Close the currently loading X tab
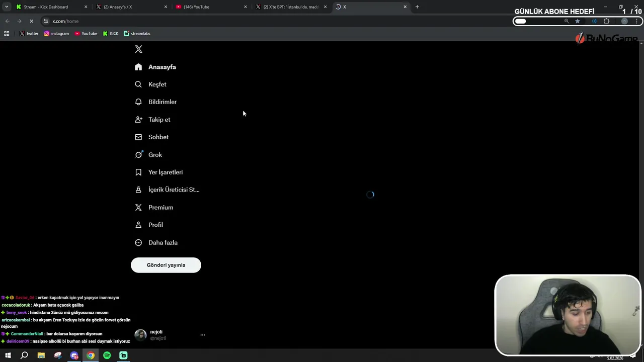 [x=405, y=7]
